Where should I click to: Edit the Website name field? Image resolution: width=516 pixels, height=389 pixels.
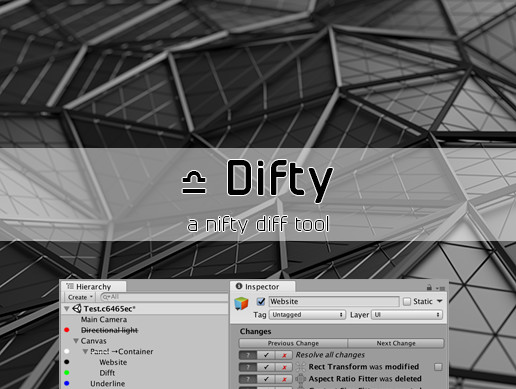click(x=334, y=301)
